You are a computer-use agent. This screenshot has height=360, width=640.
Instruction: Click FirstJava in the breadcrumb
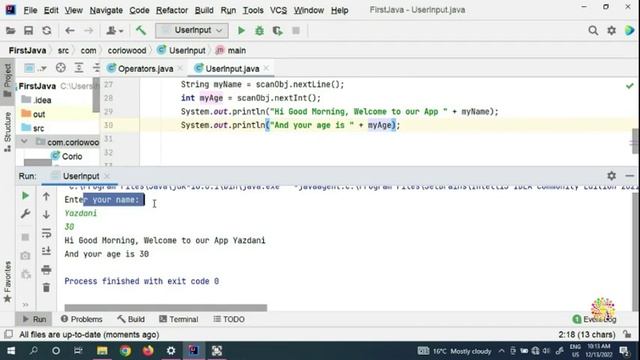(x=27, y=51)
